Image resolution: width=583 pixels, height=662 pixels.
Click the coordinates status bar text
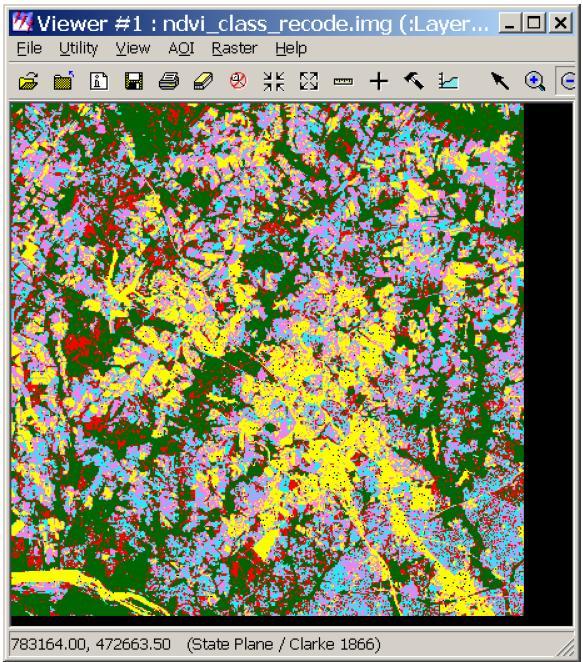coord(91,644)
